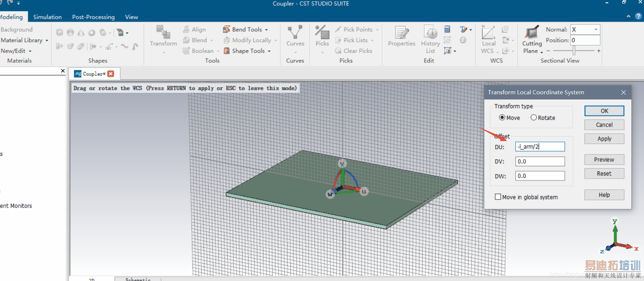Expand the New/Edit materials dropdown
Screen dimensions: 644x281
point(30,51)
